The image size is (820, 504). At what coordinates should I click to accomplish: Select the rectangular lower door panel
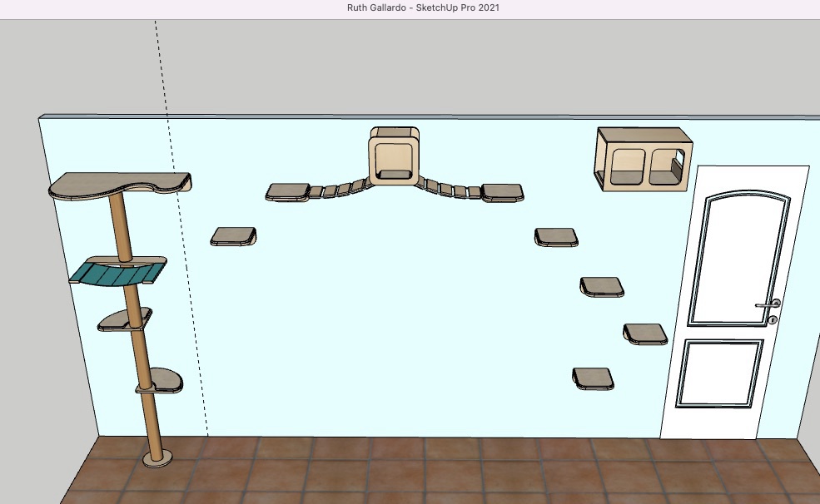tap(719, 373)
